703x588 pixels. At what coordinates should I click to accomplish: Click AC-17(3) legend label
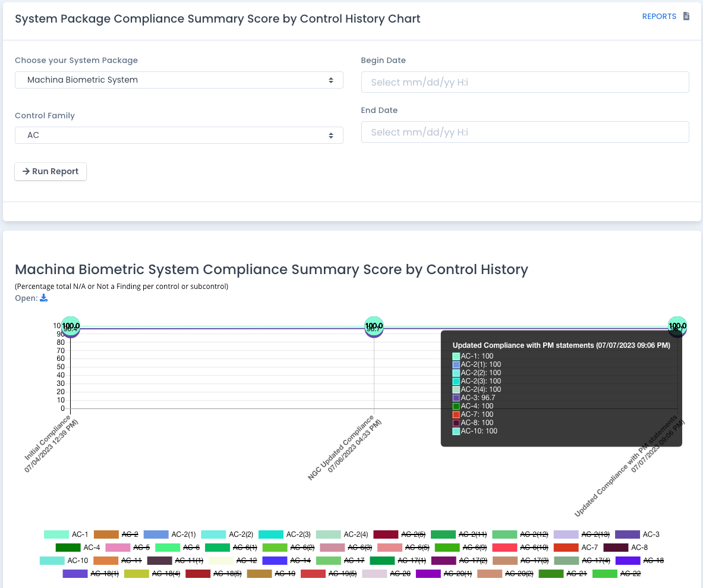pos(534,560)
